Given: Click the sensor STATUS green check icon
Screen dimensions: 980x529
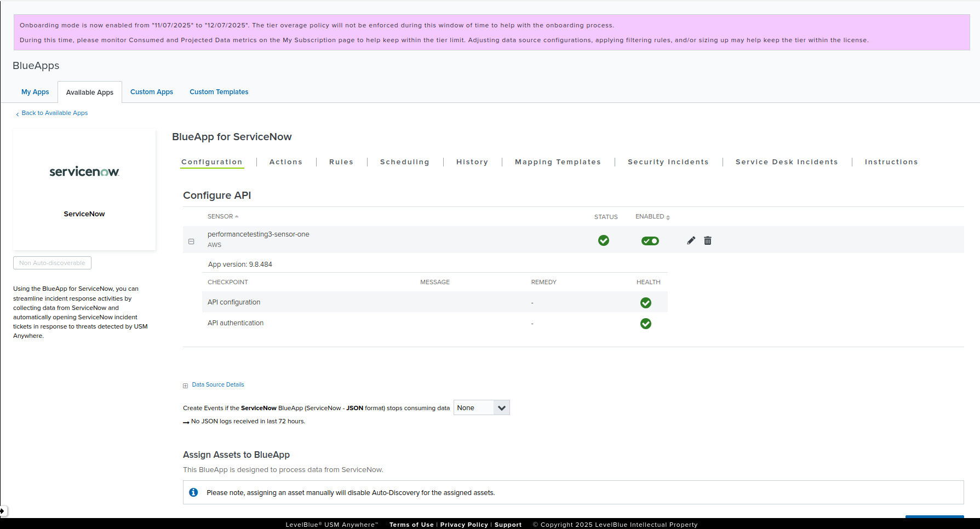Looking at the screenshot, I should 604,240.
